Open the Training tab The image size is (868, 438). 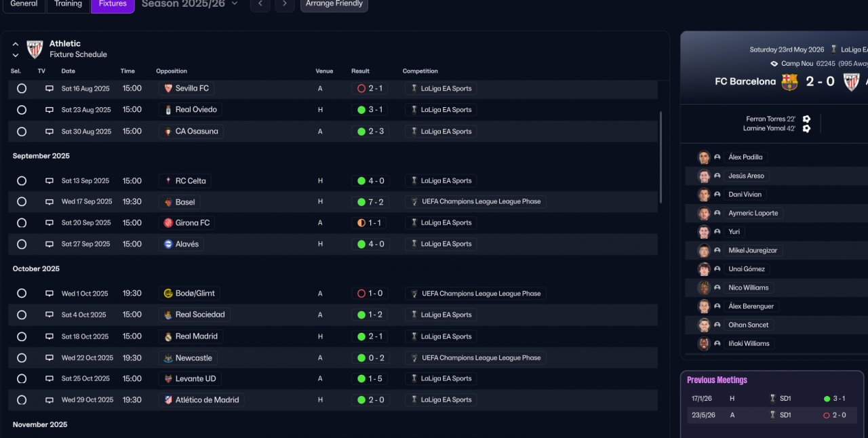[x=68, y=5]
